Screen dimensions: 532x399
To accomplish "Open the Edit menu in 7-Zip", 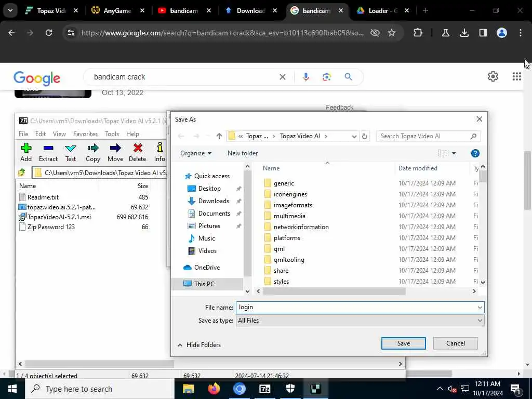I will pyautogui.click(x=41, y=134).
